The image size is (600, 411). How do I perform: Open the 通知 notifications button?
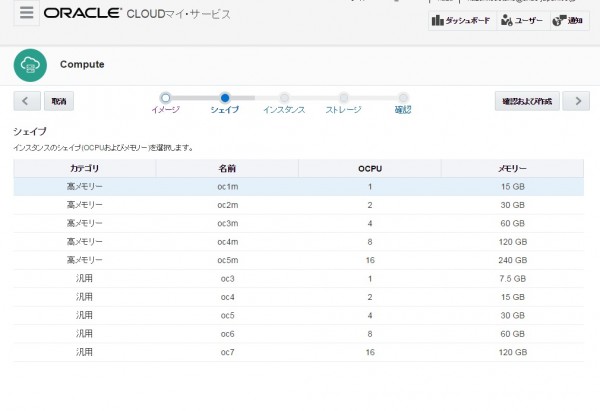(x=569, y=21)
